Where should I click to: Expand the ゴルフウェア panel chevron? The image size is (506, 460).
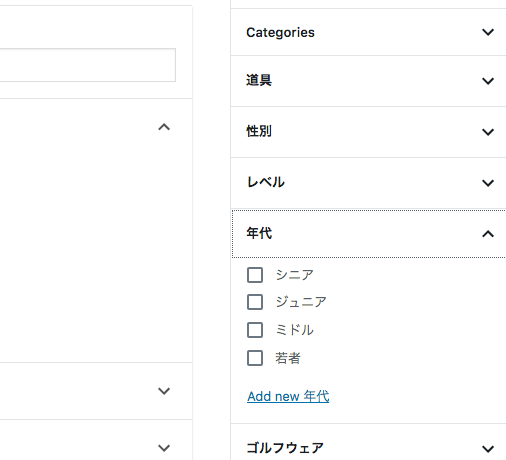coord(488,449)
